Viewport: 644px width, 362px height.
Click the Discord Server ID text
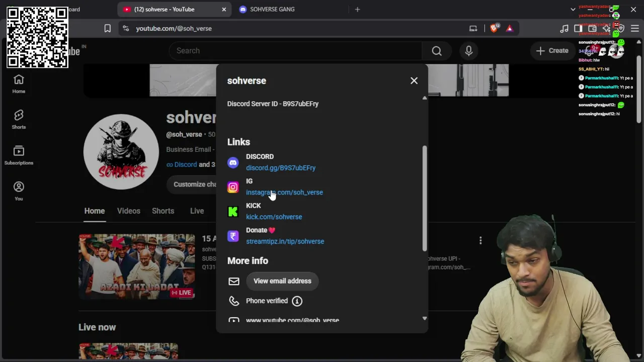(273, 104)
